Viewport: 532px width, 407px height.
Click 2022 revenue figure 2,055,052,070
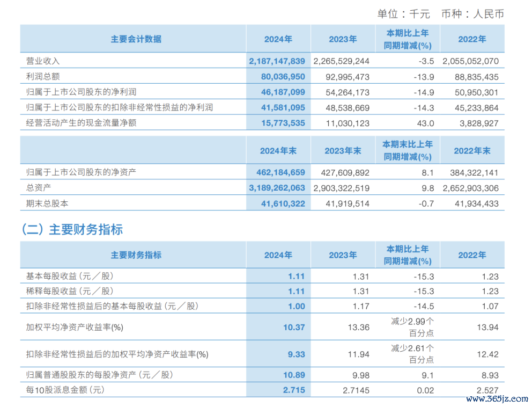[x=470, y=61]
